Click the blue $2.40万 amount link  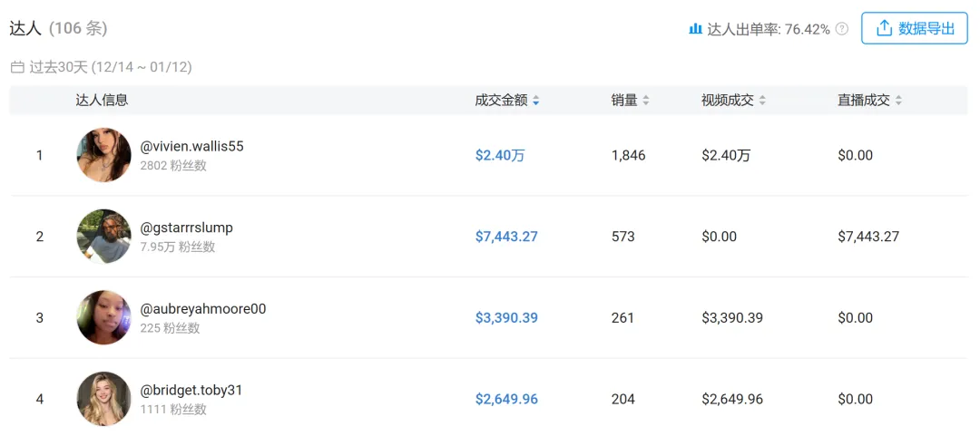500,155
